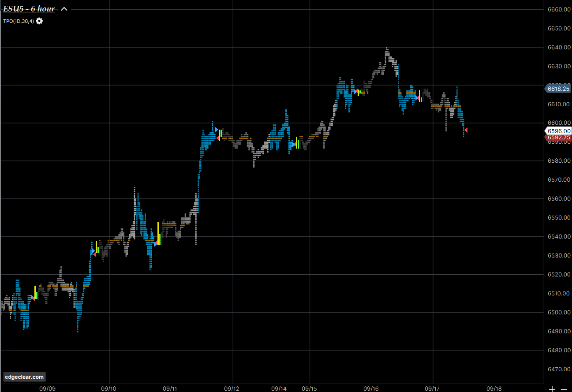Image resolution: width=572 pixels, height=392 pixels.
Task: Click the 6470.00 level on price axis
Action: click(x=559, y=369)
